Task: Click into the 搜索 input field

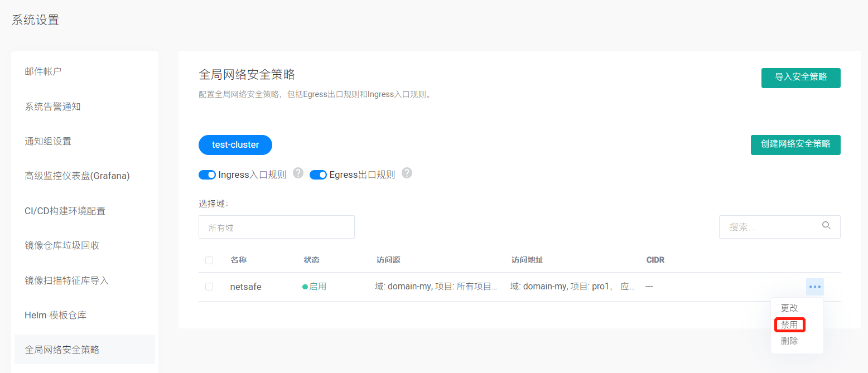Action: (770, 227)
